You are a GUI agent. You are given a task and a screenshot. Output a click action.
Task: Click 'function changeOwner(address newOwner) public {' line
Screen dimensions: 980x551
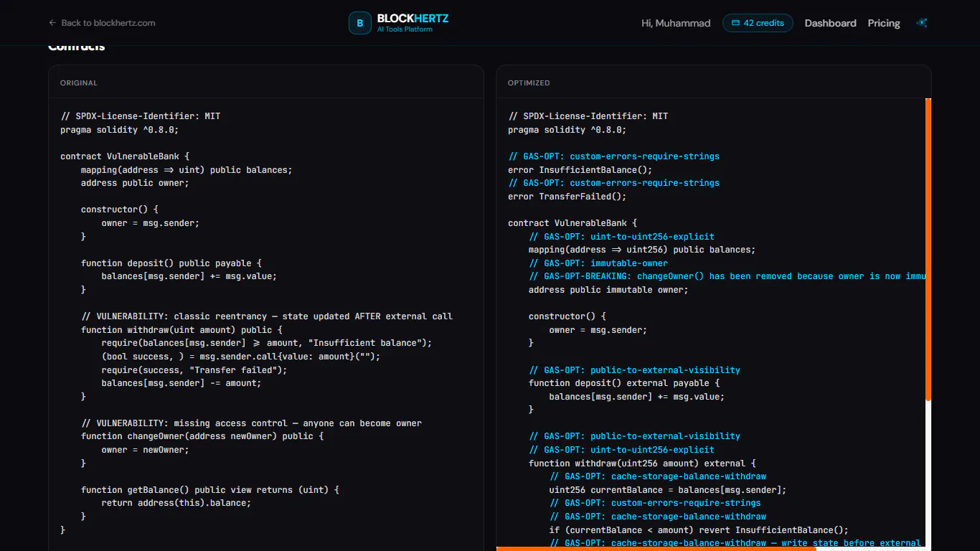(202, 436)
